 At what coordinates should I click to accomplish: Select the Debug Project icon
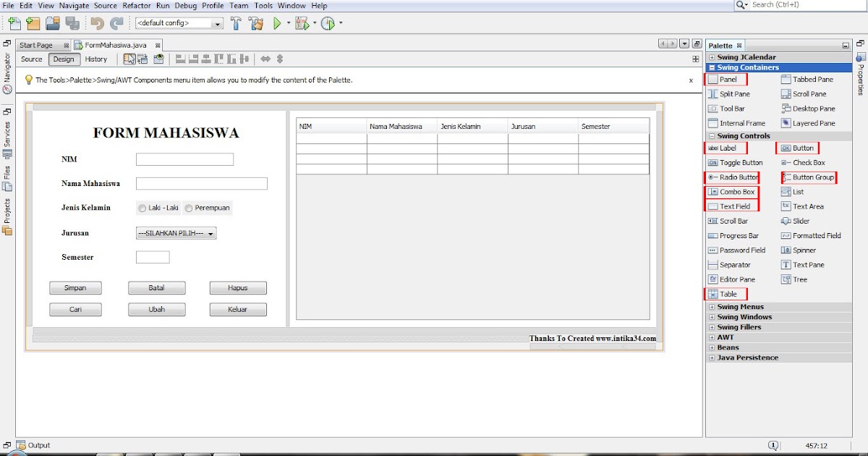click(x=302, y=22)
